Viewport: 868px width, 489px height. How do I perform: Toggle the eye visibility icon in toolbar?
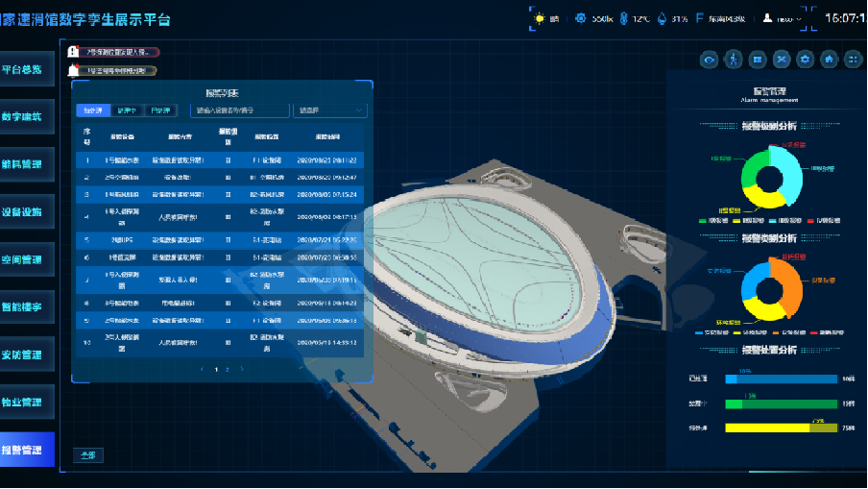pyautogui.click(x=710, y=60)
